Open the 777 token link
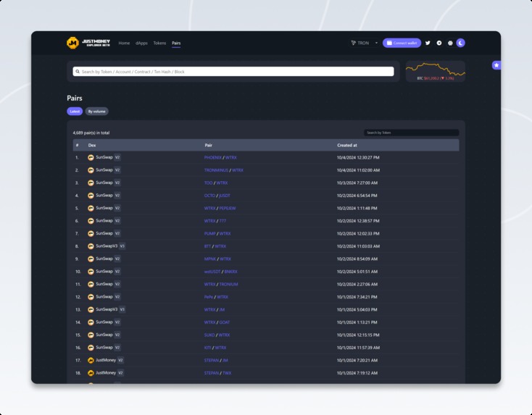 tap(223, 221)
